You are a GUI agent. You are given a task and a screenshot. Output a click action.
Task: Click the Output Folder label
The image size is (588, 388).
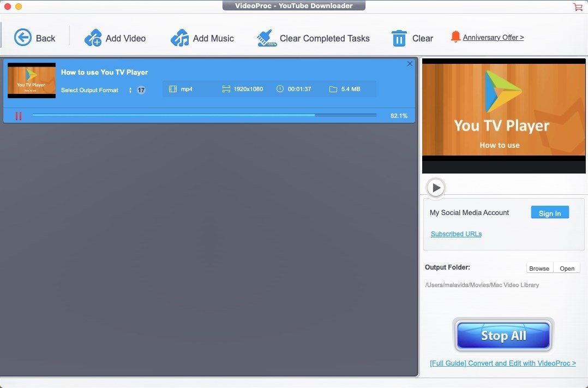[x=447, y=267]
